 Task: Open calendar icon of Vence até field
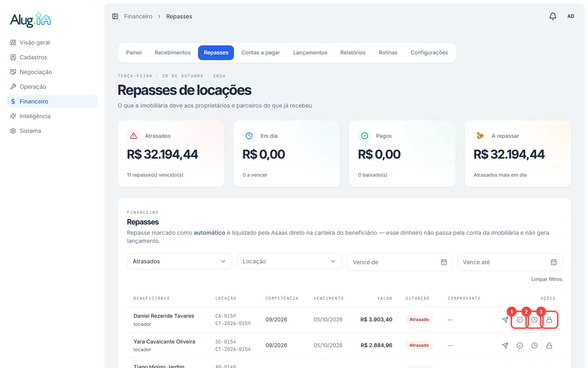point(554,262)
